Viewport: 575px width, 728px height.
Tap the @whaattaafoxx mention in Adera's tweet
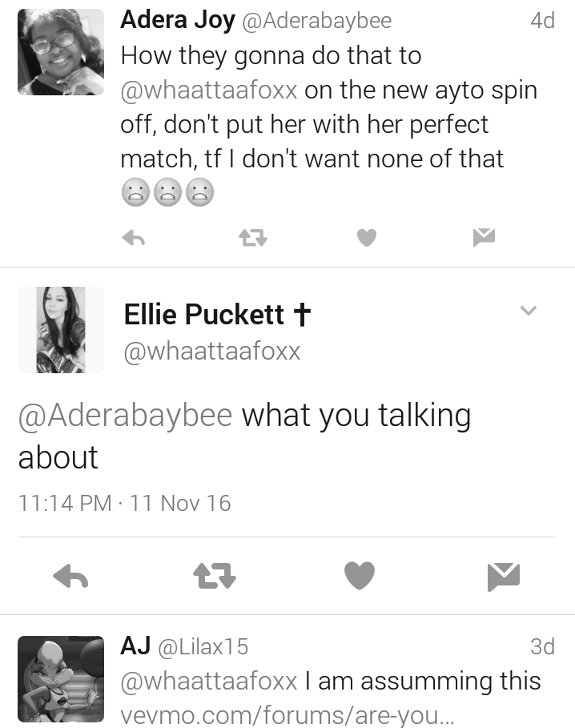tap(209, 90)
